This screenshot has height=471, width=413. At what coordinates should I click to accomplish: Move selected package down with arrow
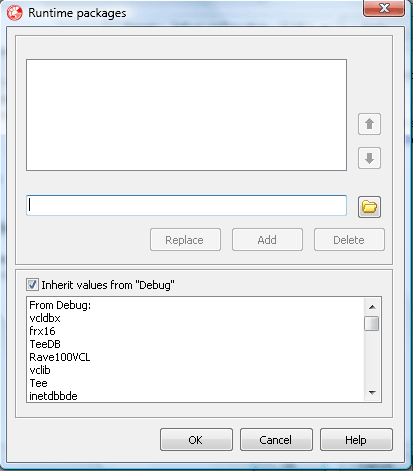click(369, 158)
